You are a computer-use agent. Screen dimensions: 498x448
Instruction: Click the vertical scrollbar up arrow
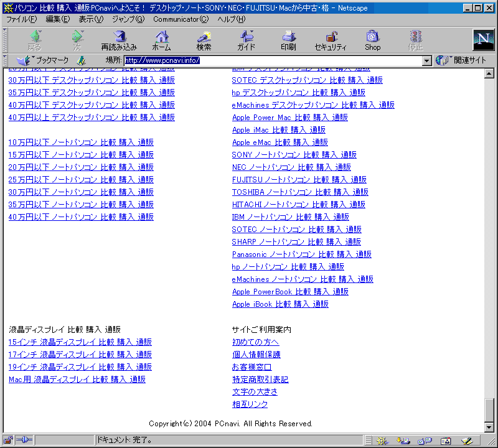tap(489, 73)
